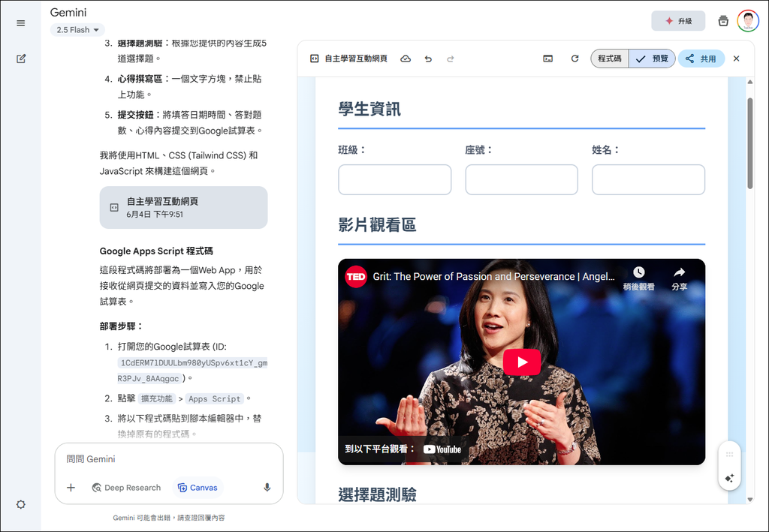Click the 影片觀看區 section heading
The height and width of the screenshot is (532, 769).
click(x=377, y=225)
